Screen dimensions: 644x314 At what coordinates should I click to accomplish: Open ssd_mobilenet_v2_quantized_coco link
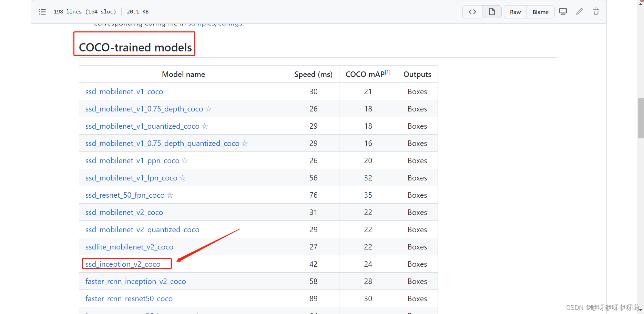142,229
